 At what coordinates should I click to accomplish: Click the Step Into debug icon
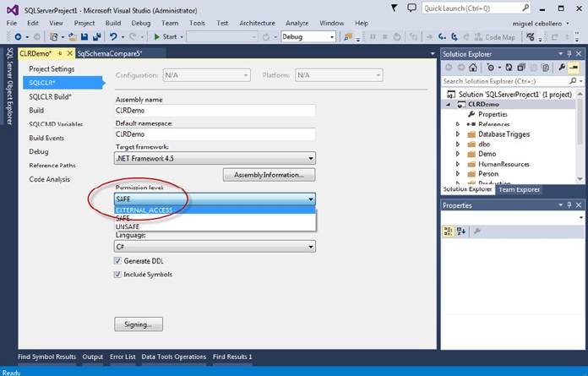pos(443,36)
